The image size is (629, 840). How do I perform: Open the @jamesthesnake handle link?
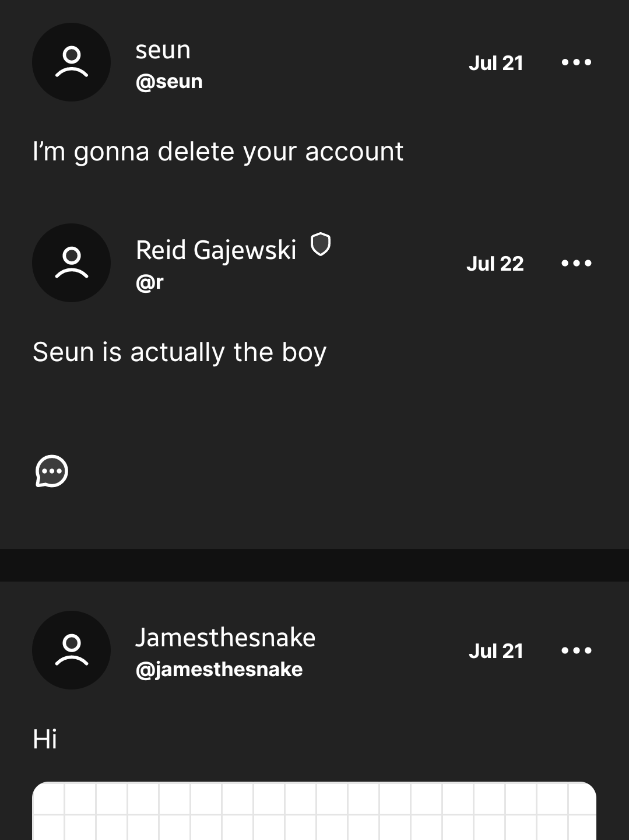pyautogui.click(x=219, y=669)
